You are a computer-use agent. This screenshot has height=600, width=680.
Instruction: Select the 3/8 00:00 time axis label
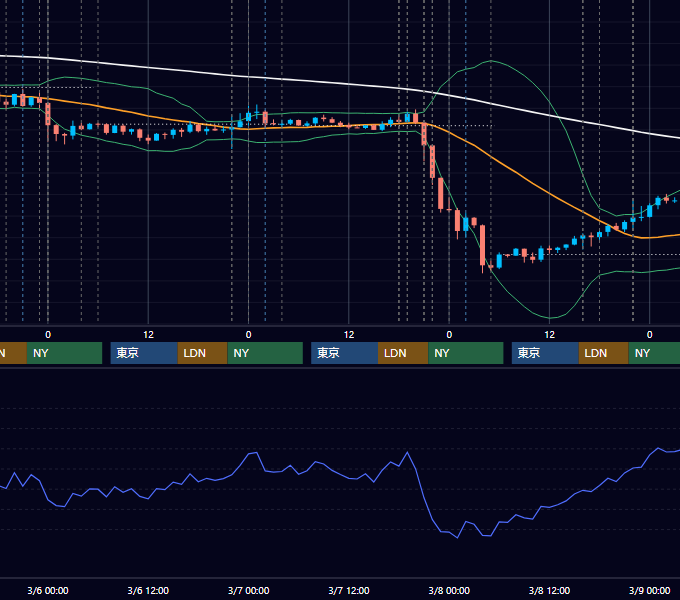[449, 590]
